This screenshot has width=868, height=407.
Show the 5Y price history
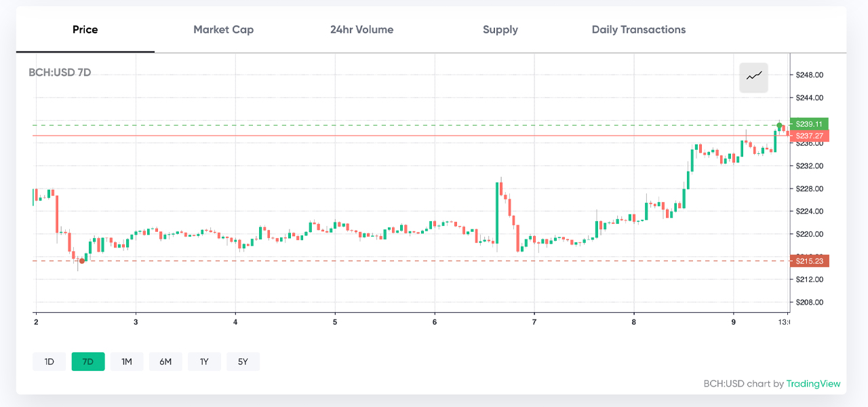point(243,362)
